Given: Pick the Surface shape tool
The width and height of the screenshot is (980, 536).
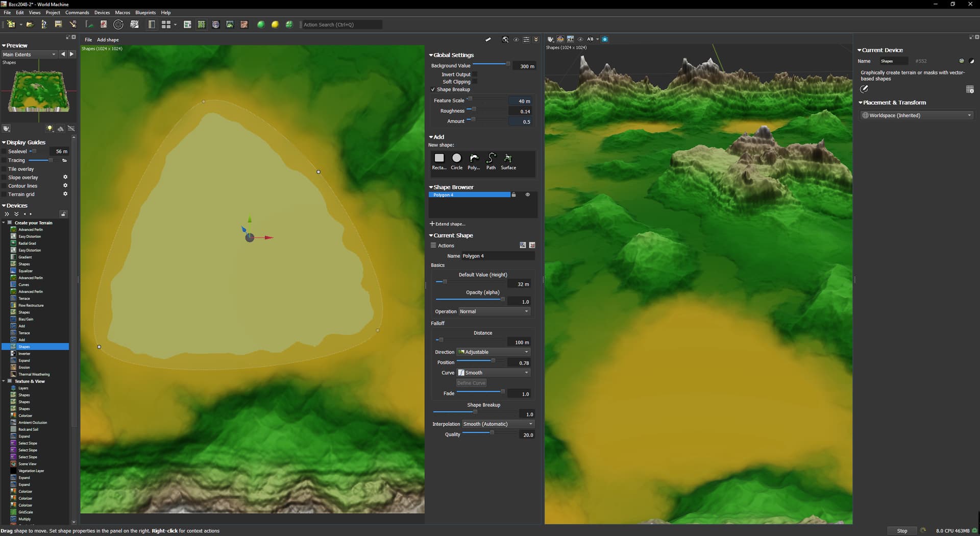Looking at the screenshot, I should point(508,159).
